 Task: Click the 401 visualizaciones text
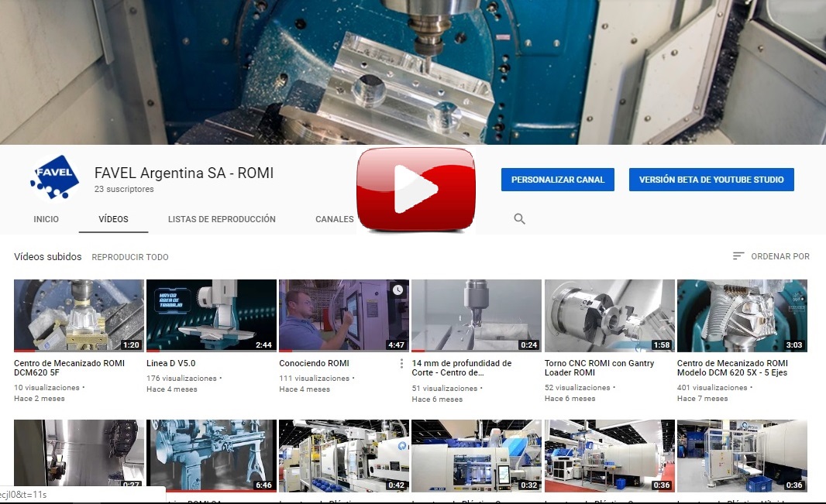pos(712,388)
